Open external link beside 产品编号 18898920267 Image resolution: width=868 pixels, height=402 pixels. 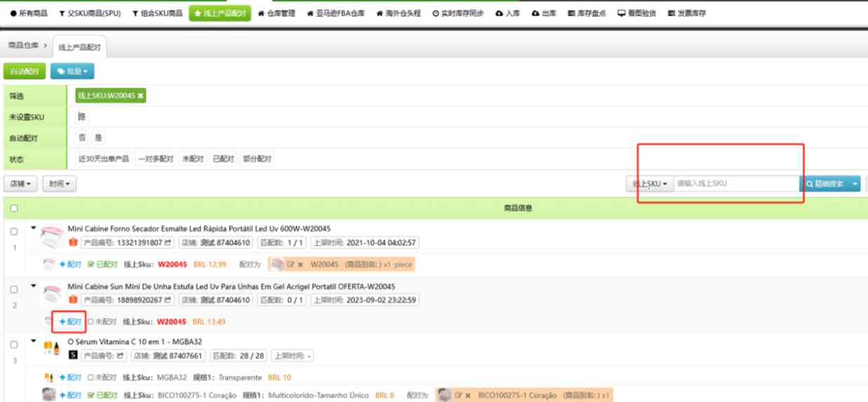point(168,300)
